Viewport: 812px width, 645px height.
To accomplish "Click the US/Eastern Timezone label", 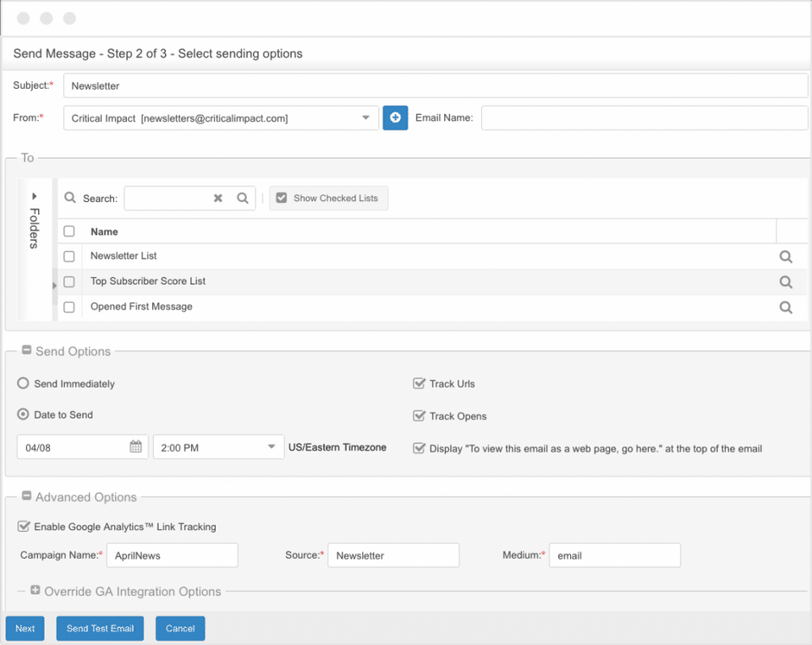I will coord(337,447).
